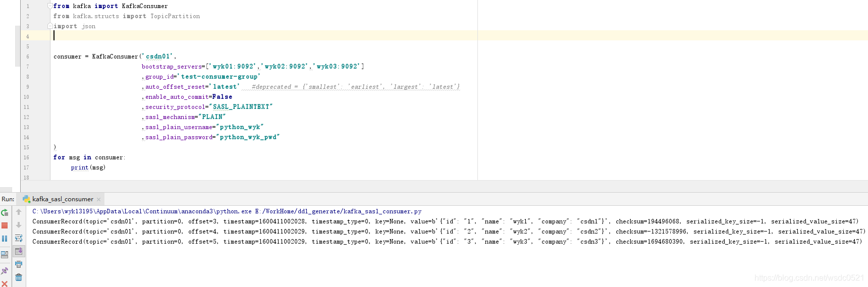Stop the running process
This screenshot has width=868, height=287.
pos(5,225)
